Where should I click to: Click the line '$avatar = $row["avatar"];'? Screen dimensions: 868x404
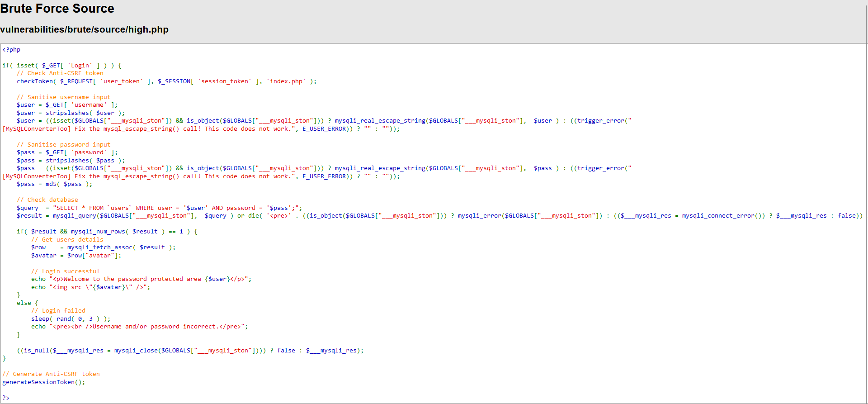76,256
